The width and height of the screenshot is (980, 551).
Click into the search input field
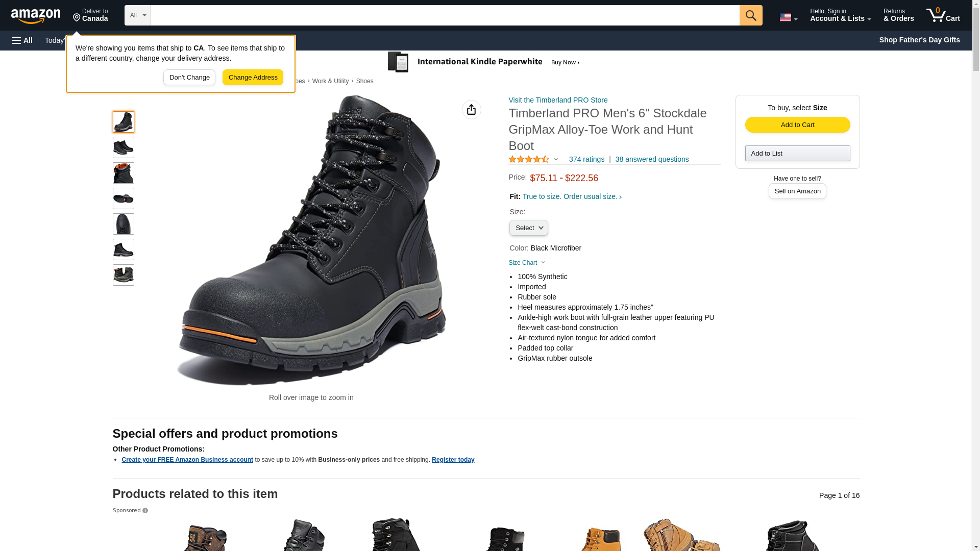click(445, 15)
